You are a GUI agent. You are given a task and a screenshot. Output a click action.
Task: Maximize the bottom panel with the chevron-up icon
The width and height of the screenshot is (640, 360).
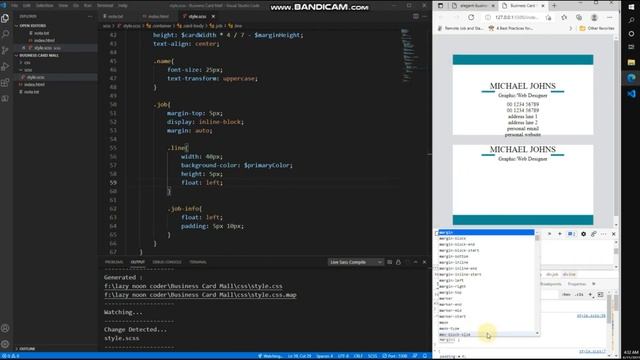416,262
